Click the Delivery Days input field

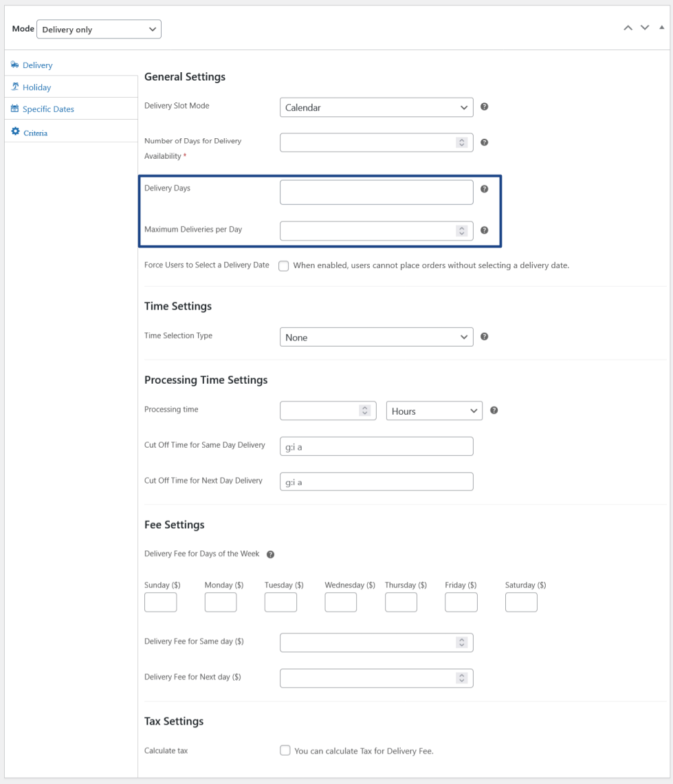pyautogui.click(x=376, y=193)
